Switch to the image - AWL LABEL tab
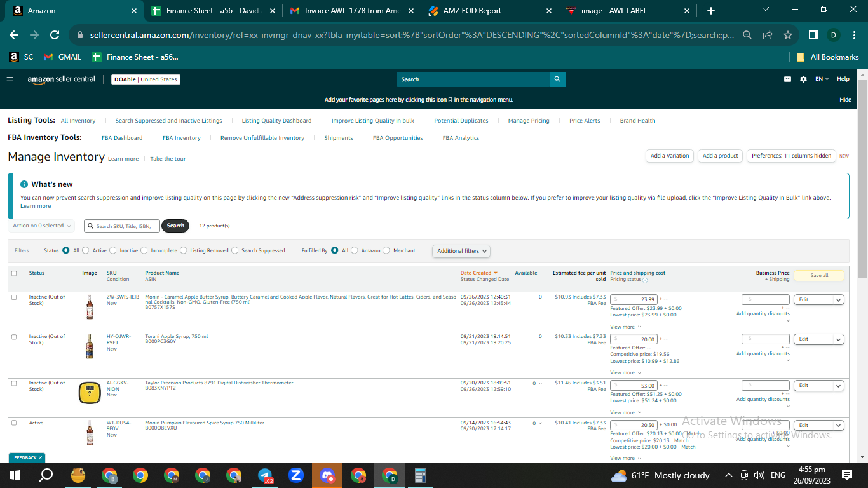Image resolution: width=868 pixels, height=488 pixels. pyautogui.click(x=628, y=11)
